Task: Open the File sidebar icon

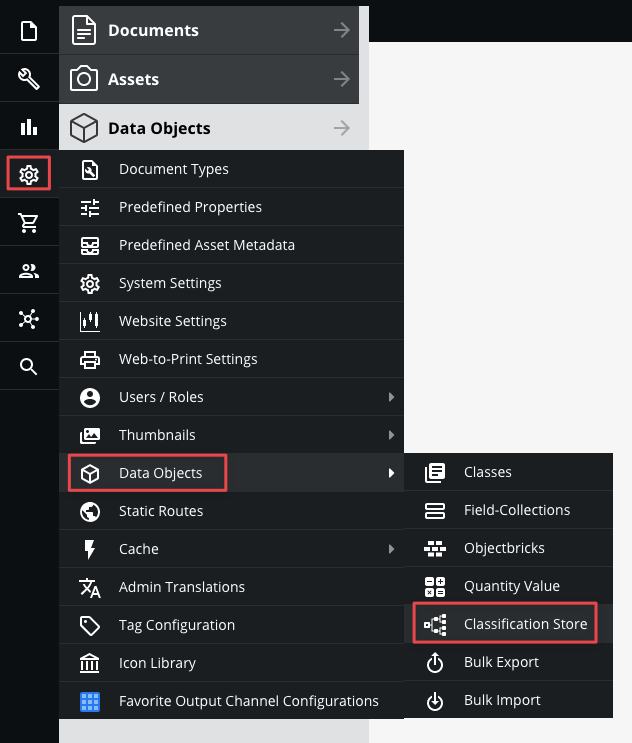Action: [x=29, y=31]
